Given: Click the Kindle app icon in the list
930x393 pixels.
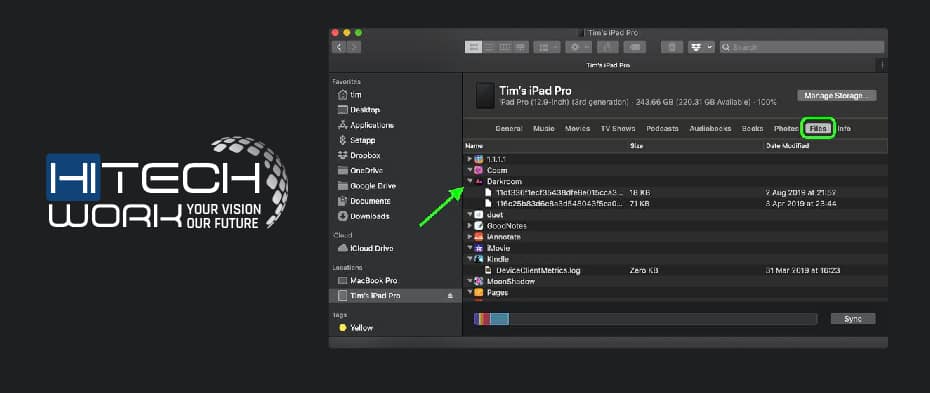Looking at the screenshot, I should [x=479, y=259].
